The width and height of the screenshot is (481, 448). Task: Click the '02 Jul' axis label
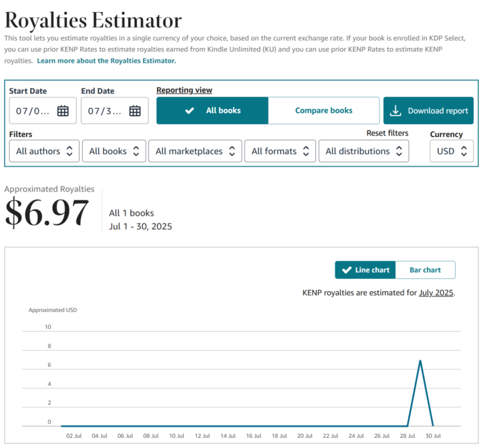tap(74, 436)
